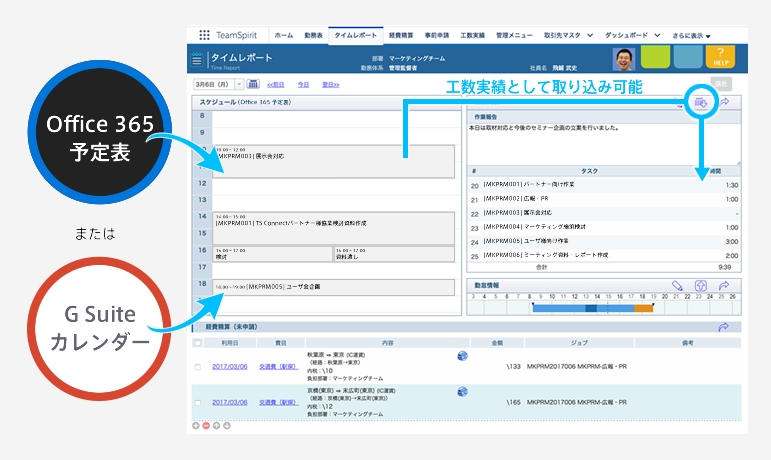Click the light blue square button in header

pyautogui.click(x=688, y=57)
